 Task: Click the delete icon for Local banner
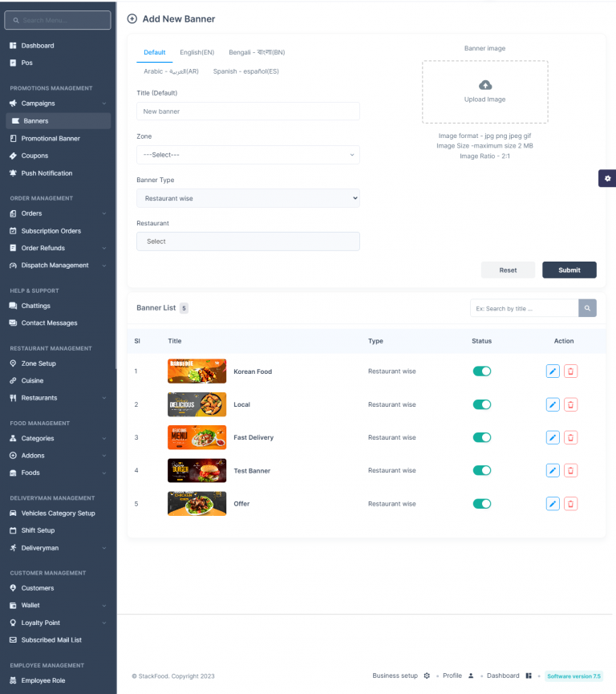(570, 404)
